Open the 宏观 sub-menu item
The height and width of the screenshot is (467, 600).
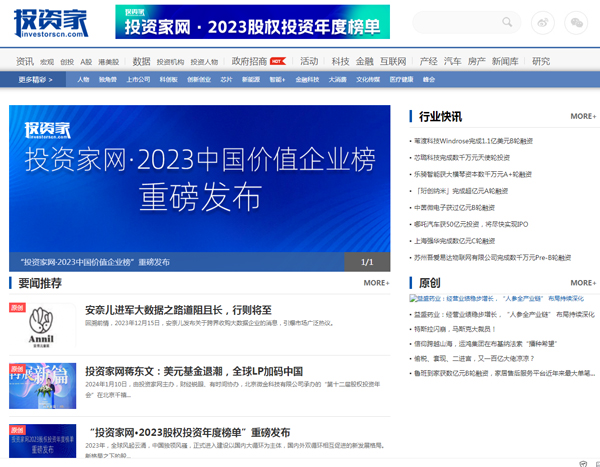tap(47, 62)
